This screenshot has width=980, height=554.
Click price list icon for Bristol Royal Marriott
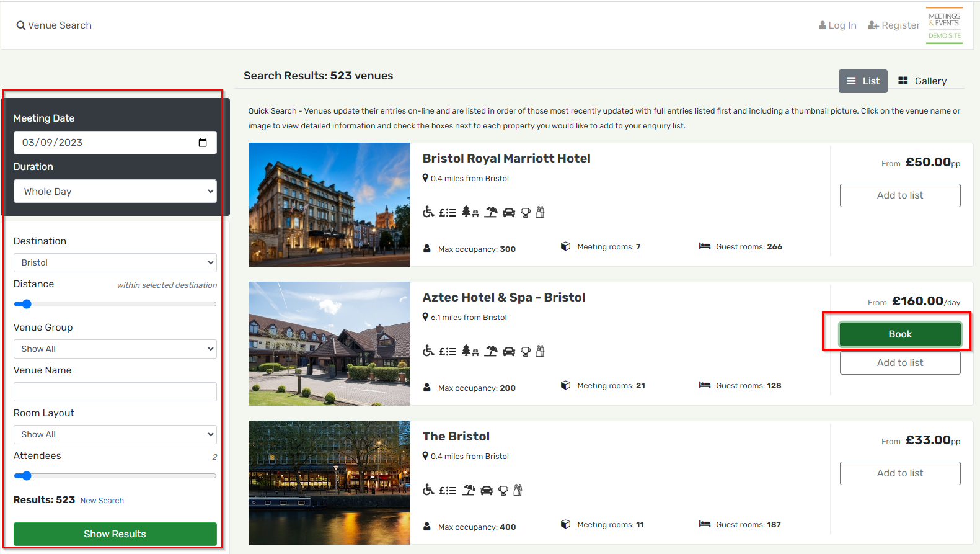(448, 213)
